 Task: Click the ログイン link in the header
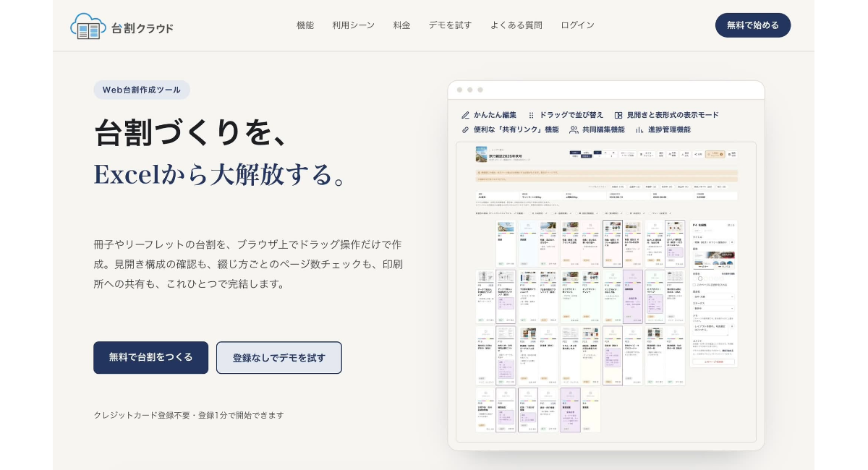[x=578, y=25]
